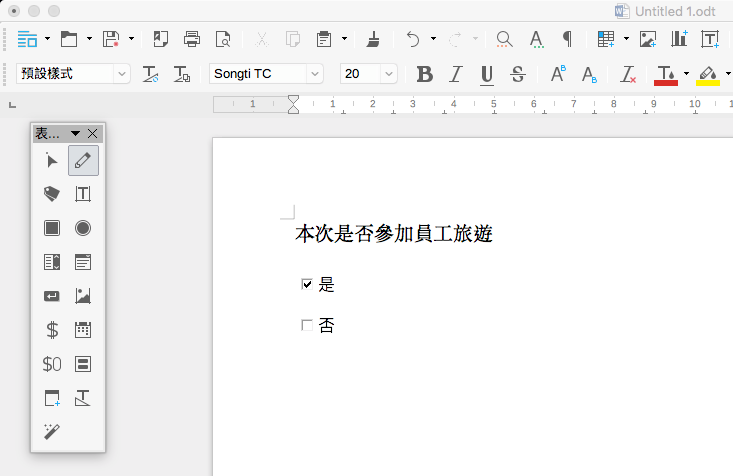Click the red font color swatch
Viewport: 733px width, 476px height.
[x=665, y=74]
